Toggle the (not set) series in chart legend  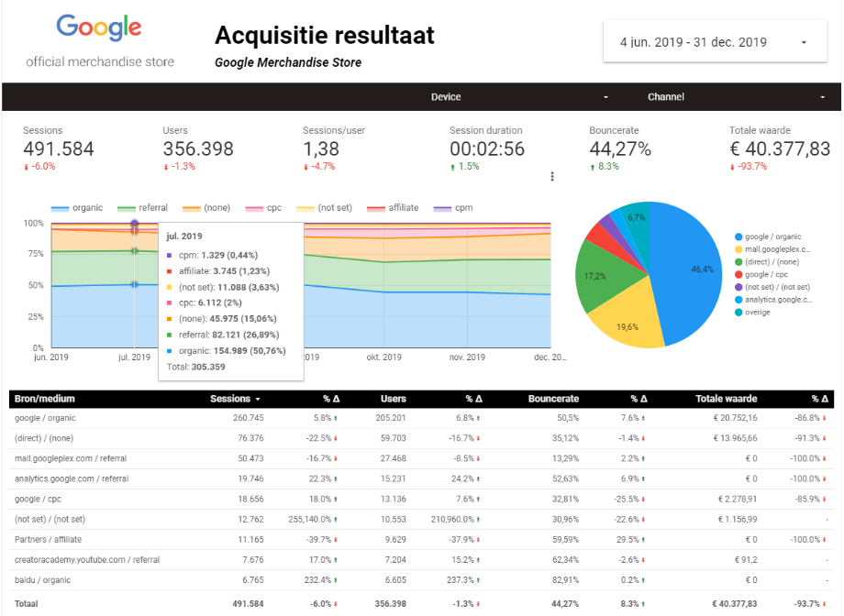pos(324,208)
